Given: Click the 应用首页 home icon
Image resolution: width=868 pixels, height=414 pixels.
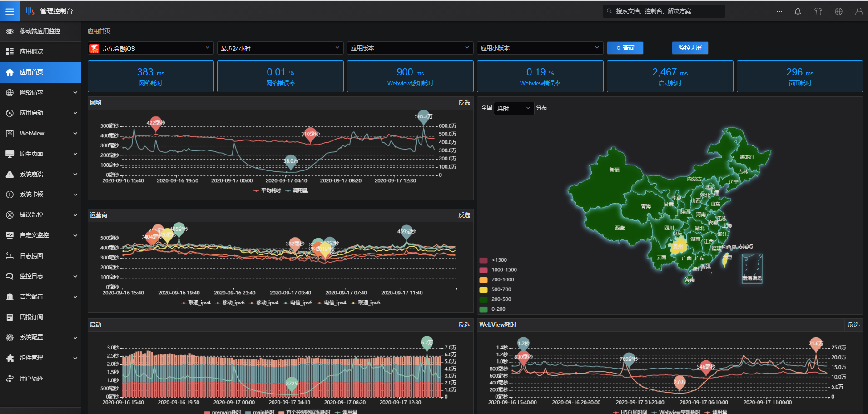Looking at the screenshot, I should click(10, 72).
